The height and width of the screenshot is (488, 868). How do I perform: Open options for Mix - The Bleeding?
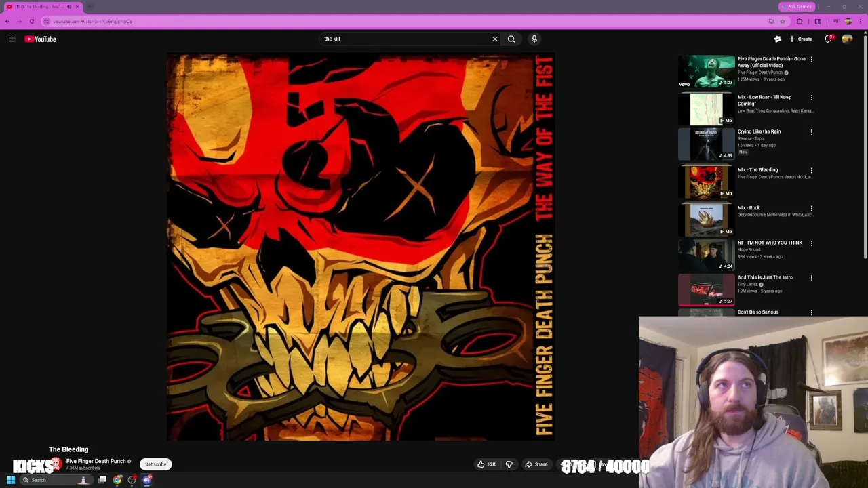pos(811,170)
